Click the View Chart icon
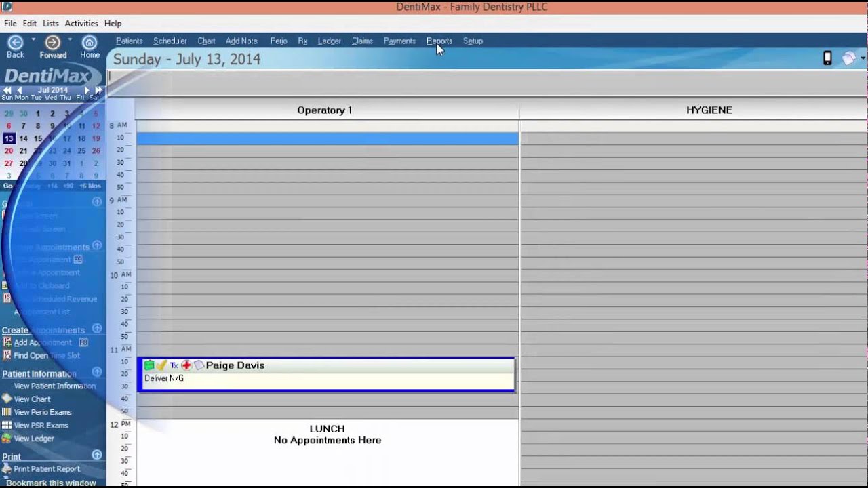Viewport: 868px width, 488px height. coord(7,399)
